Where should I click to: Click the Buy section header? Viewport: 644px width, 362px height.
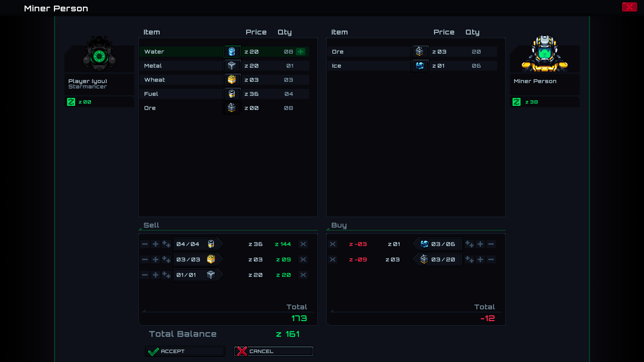[x=339, y=225]
